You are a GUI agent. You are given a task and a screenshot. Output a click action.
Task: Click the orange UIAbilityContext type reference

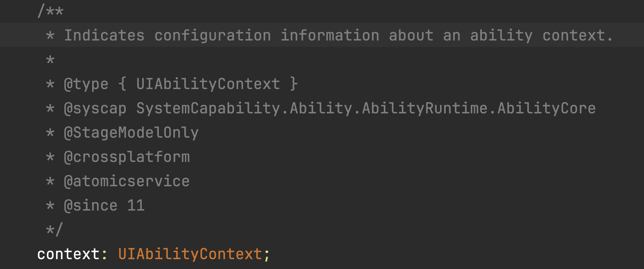[190, 254]
